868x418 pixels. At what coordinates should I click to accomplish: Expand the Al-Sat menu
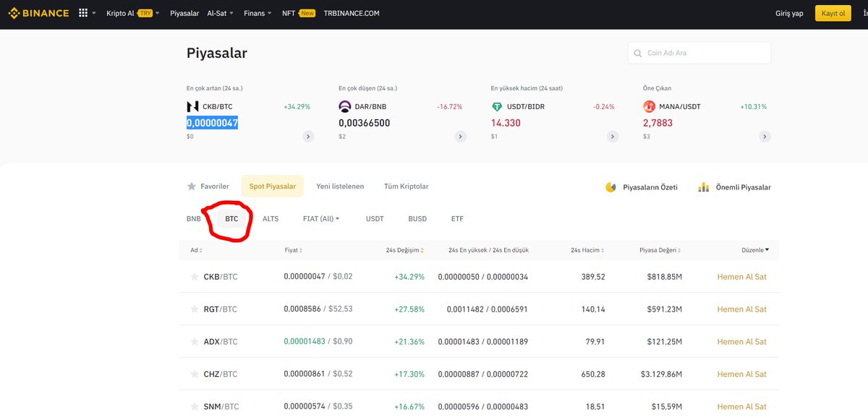219,13
